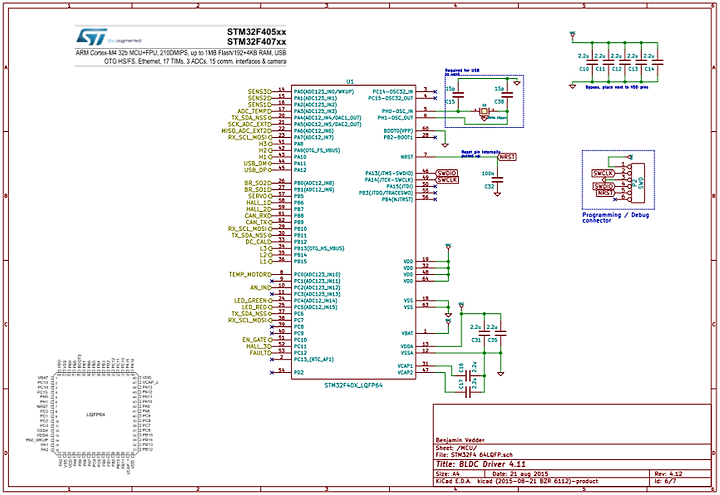Click the 'File: STM32F4_64LQFP.sch' entry

coord(474,455)
